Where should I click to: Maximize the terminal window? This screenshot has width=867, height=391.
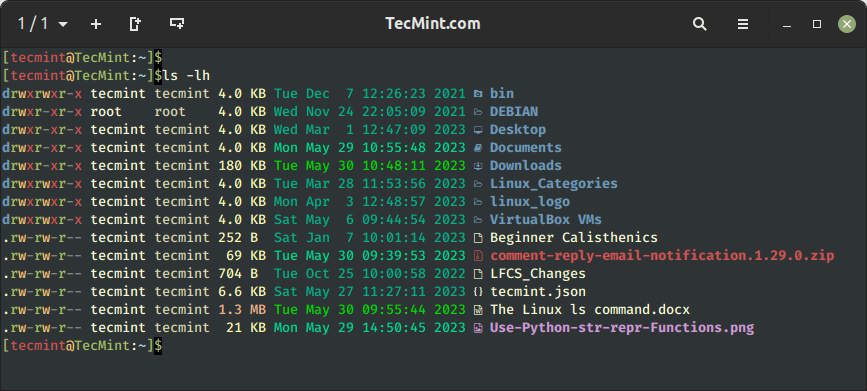817,24
